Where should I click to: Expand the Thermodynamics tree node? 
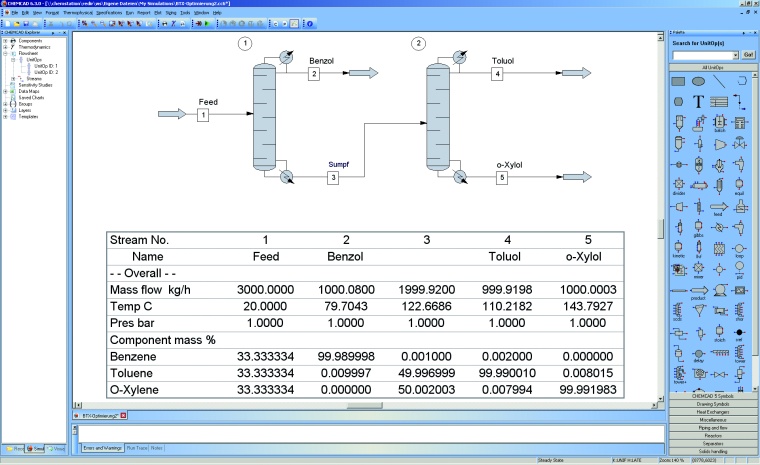(x=5, y=47)
